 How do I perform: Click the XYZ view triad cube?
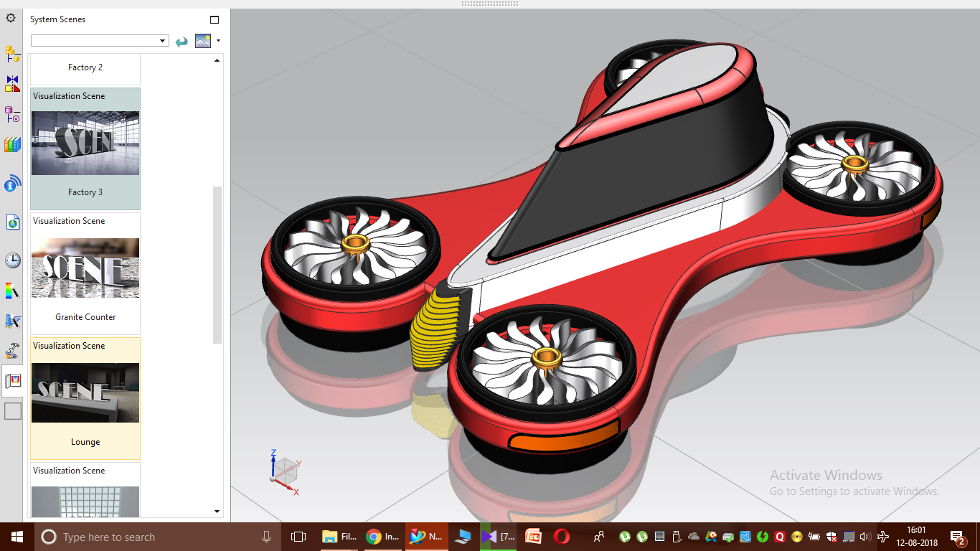click(x=286, y=471)
